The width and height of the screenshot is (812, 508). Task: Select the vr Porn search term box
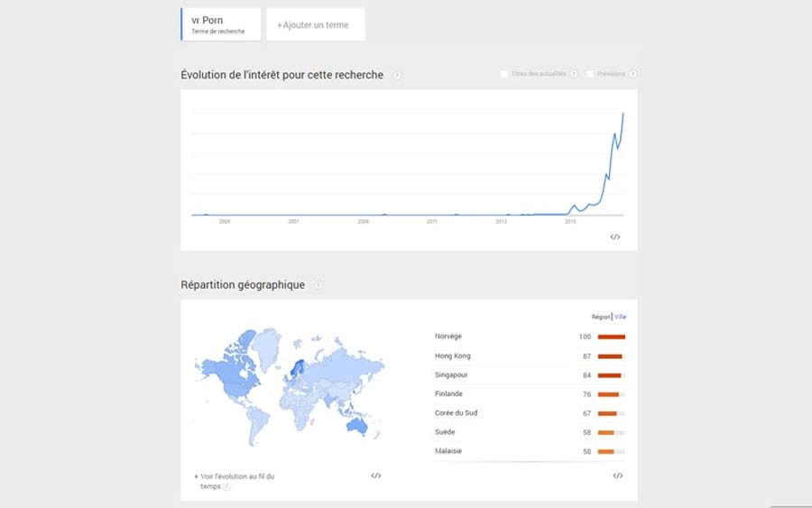[221, 24]
